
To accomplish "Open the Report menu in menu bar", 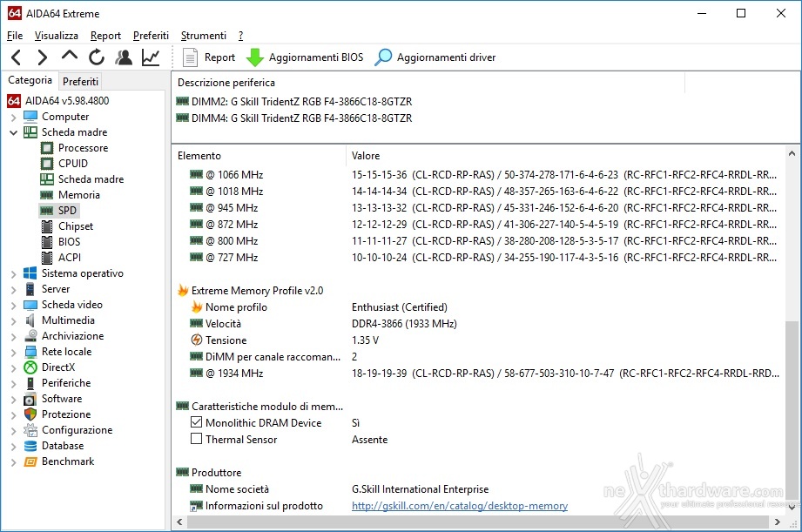I will click(x=105, y=36).
